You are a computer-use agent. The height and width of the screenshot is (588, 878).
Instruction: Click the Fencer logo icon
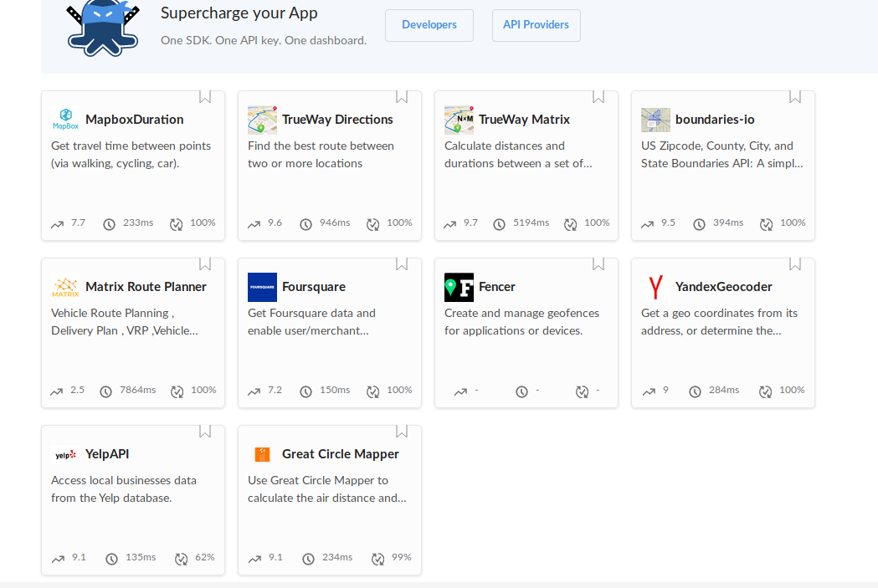coord(459,287)
